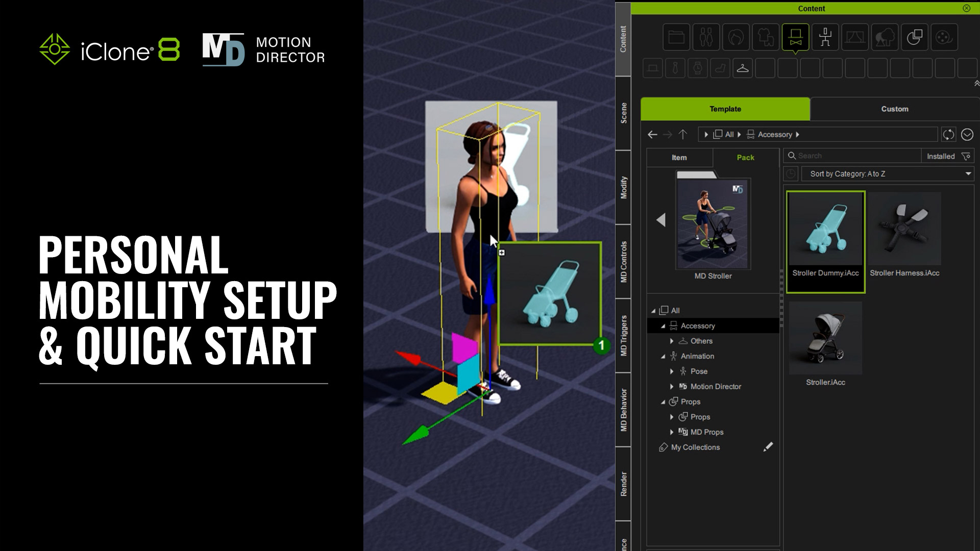Viewport: 980px width, 551px height.
Task: Select MD Props in the tree
Action: [706, 432]
